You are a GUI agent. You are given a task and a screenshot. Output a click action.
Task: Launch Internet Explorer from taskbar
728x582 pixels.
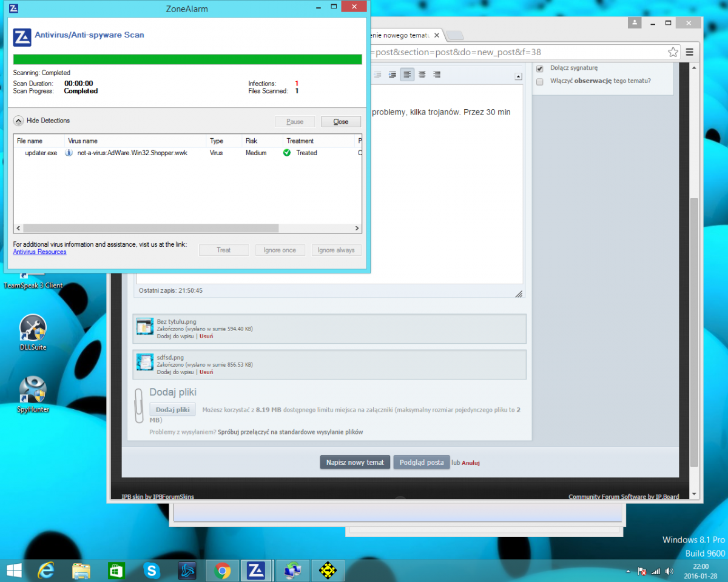46,570
